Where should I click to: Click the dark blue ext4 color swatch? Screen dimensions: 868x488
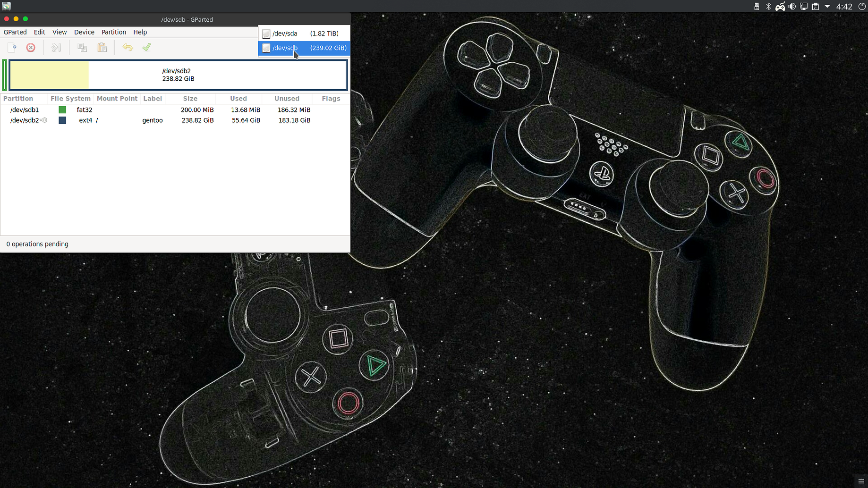(x=62, y=120)
